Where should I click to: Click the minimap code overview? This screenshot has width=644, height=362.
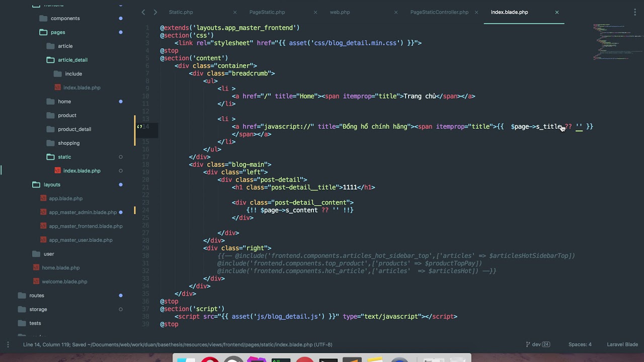pyautogui.click(x=618, y=41)
